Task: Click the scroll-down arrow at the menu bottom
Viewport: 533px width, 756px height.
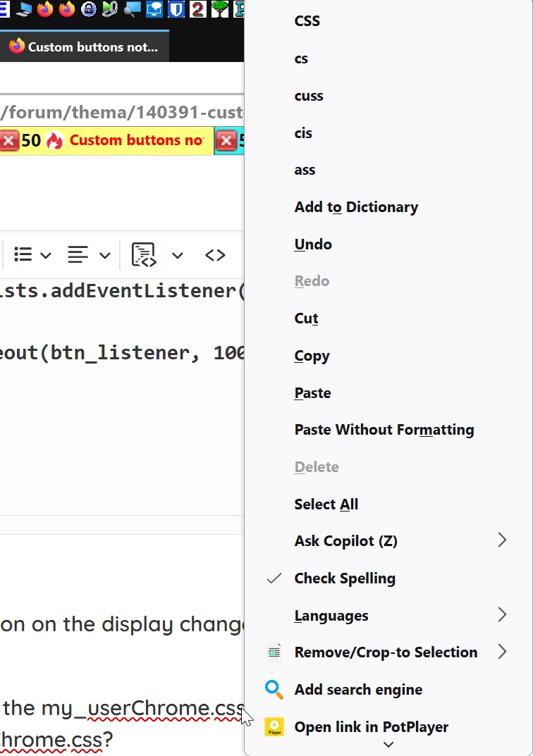Action: [388, 744]
